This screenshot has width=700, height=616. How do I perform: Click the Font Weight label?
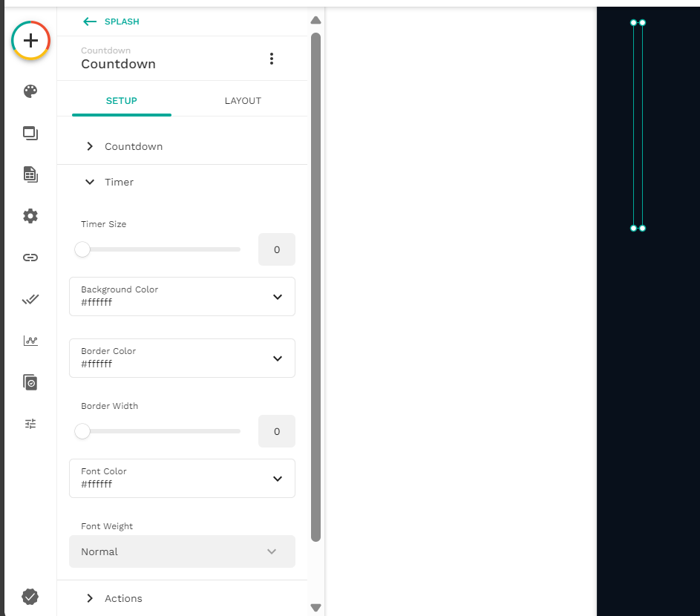tap(107, 526)
